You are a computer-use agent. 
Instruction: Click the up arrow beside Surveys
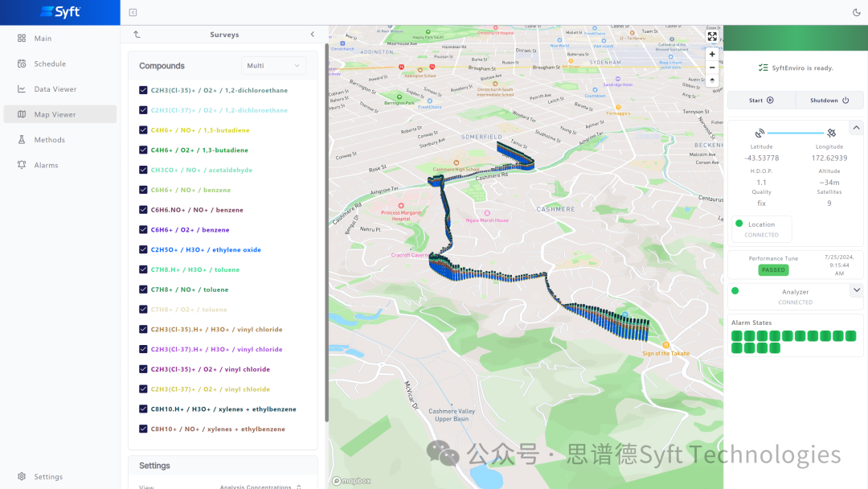[137, 35]
